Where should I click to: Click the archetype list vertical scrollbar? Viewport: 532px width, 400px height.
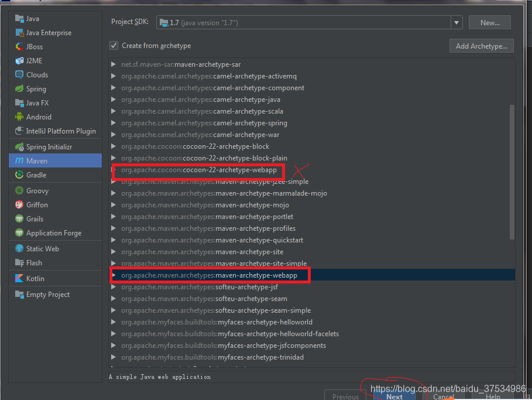pos(512,172)
